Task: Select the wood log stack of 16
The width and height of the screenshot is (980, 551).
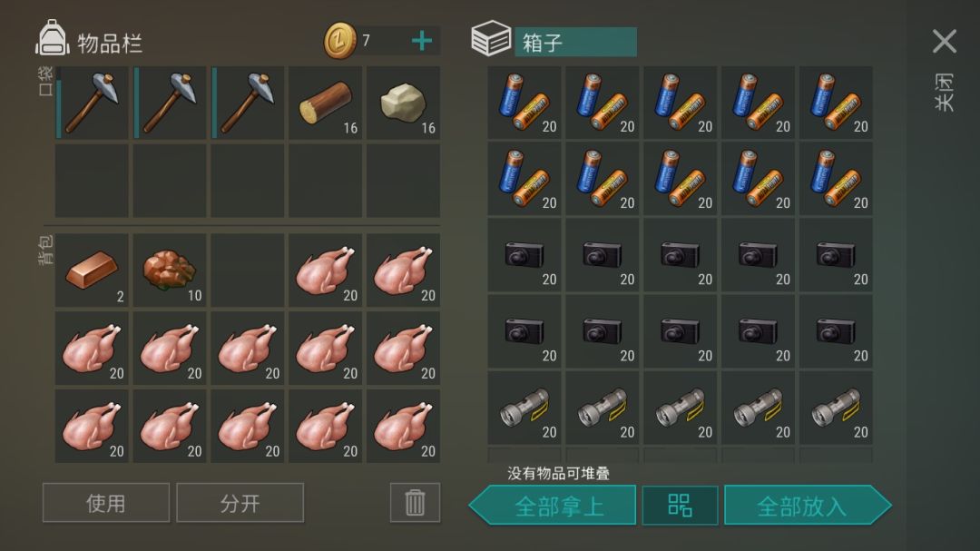Action: pos(325,103)
